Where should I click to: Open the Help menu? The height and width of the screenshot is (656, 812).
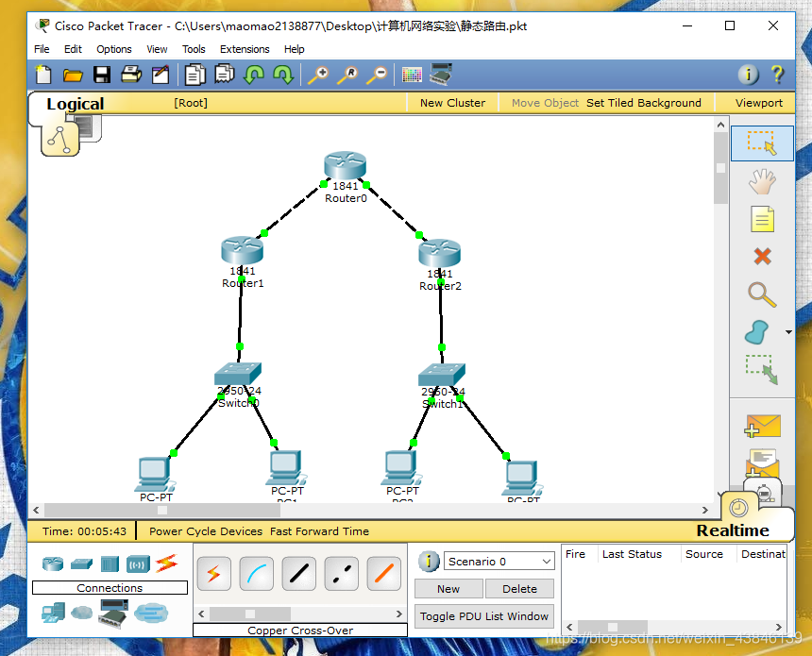tap(295, 49)
